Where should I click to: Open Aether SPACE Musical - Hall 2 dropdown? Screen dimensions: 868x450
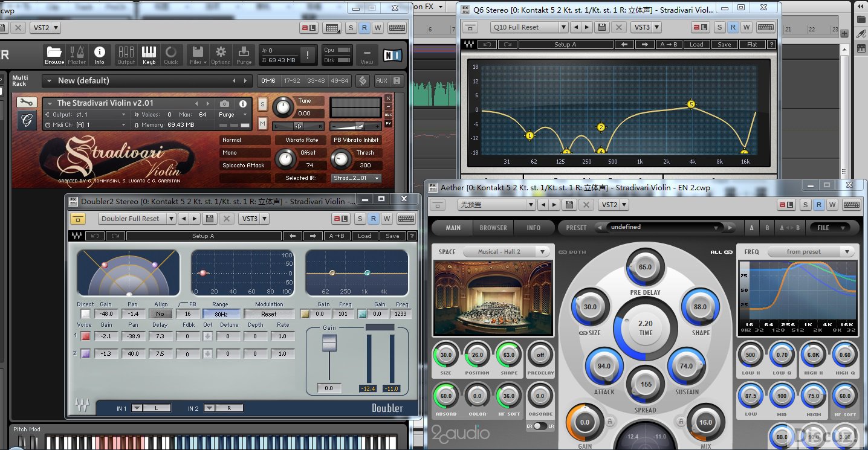click(506, 252)
